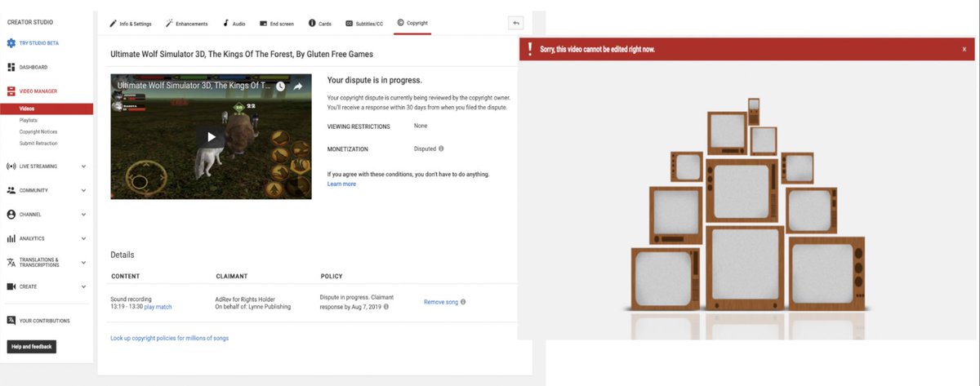
Task: Click the back arrow button
Action: click(x=515, y=23)
